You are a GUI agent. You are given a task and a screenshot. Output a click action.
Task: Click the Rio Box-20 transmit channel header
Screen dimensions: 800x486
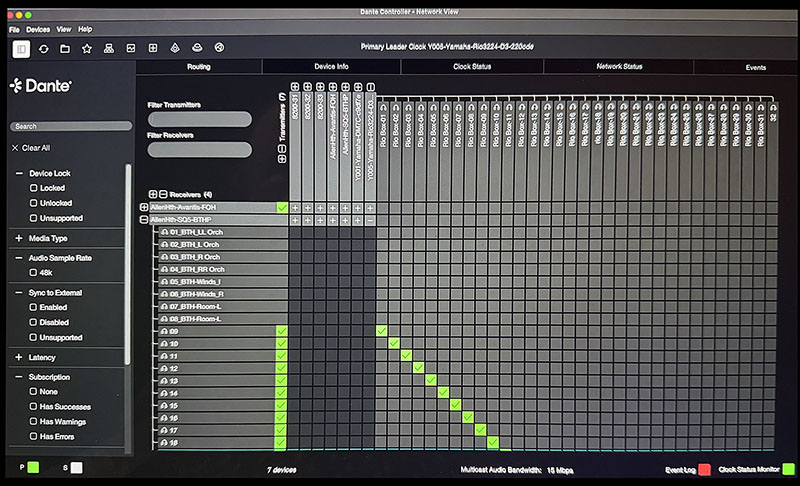(x=623, y=125)
